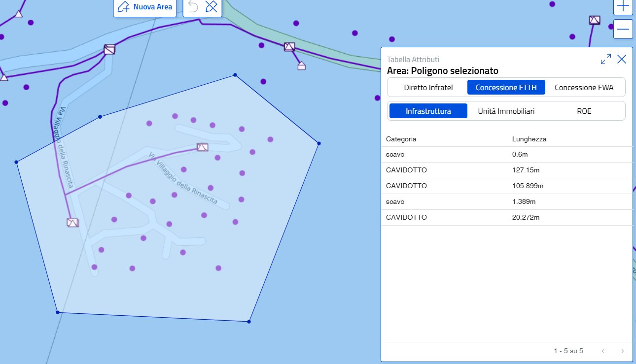Go to next table page
The width and height of the screenshot is (636, 364).
622,351
